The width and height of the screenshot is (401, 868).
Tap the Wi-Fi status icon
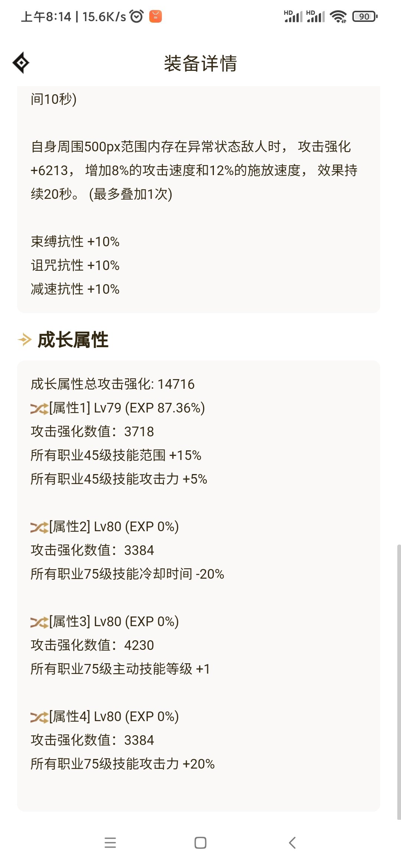(x=338, y=16)
